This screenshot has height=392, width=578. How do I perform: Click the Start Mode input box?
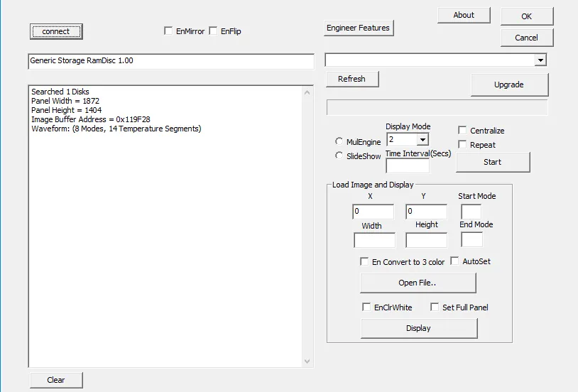coord(471,212)
